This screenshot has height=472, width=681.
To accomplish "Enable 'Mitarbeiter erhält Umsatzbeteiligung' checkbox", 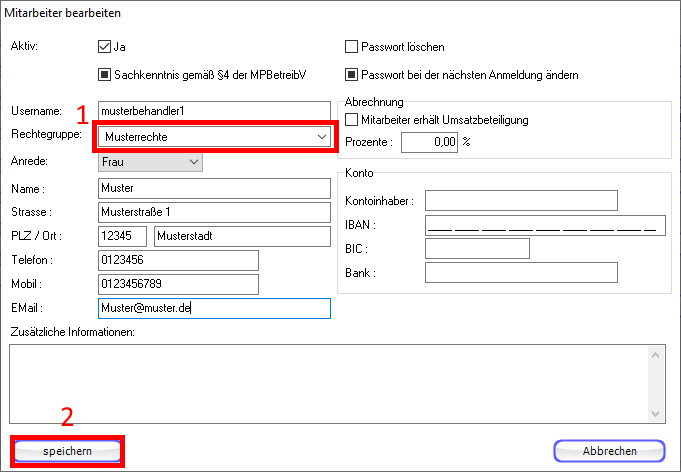I will 351,120.
